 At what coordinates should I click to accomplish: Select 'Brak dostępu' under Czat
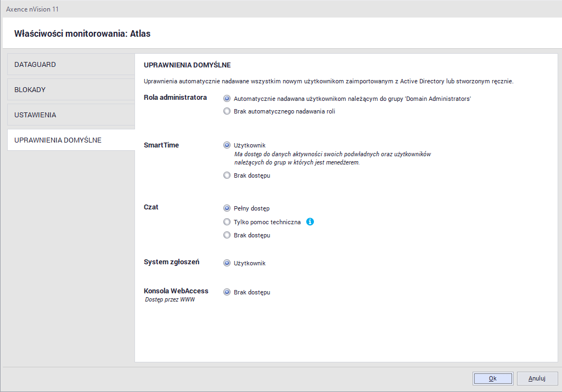227,235
